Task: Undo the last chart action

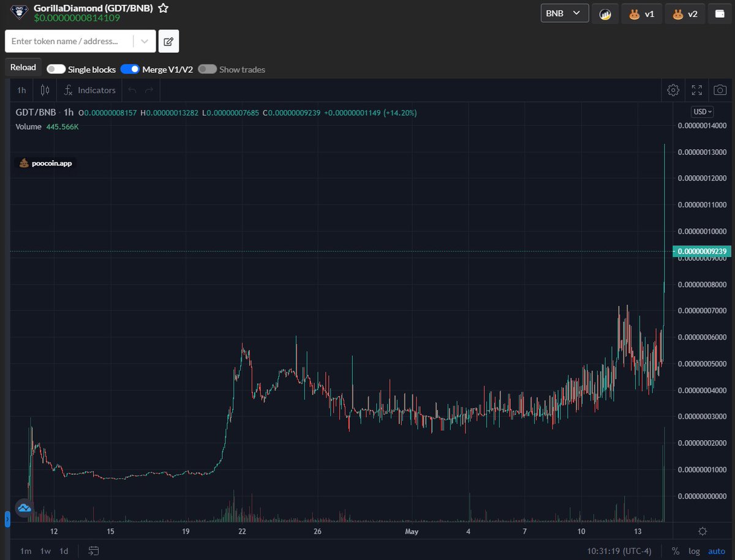Action: pyautogui.click(x=132, y=90)
